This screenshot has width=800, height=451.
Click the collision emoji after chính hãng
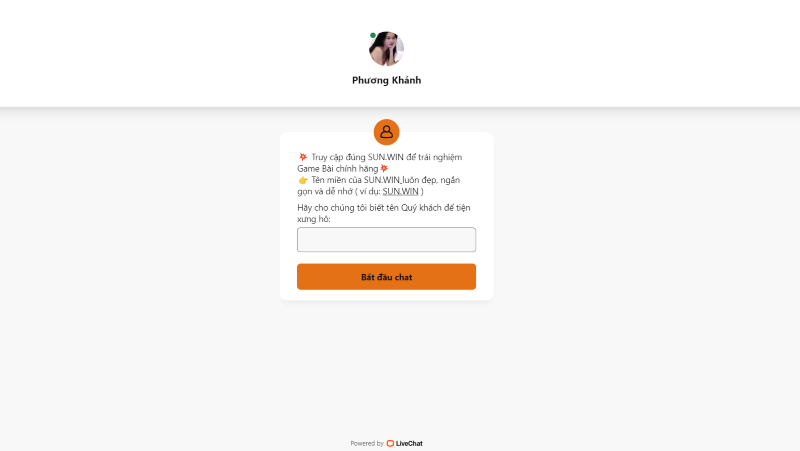(384, 168)
